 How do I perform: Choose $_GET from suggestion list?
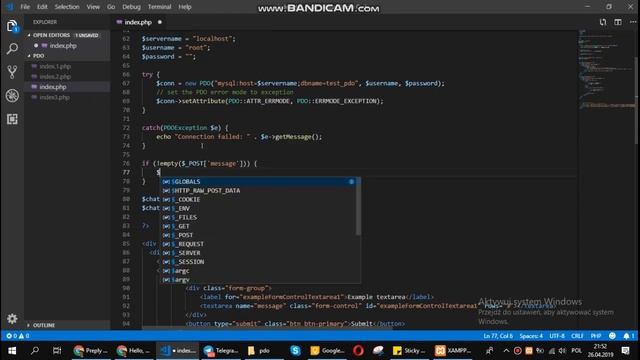pyautogui.click(x=258, y=226)
